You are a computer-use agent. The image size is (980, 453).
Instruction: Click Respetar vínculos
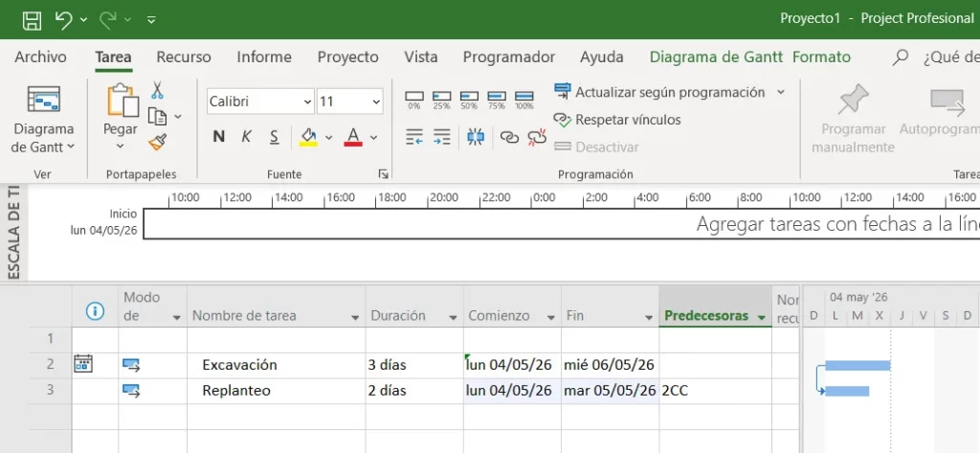617,120
